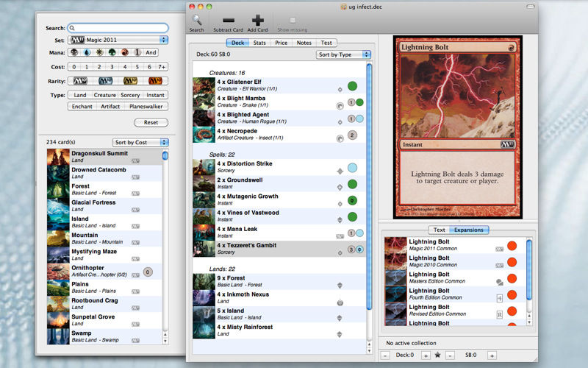Click the Reset filters button
Viewport: 588px width, 368px height.
[x=151, y=122]
